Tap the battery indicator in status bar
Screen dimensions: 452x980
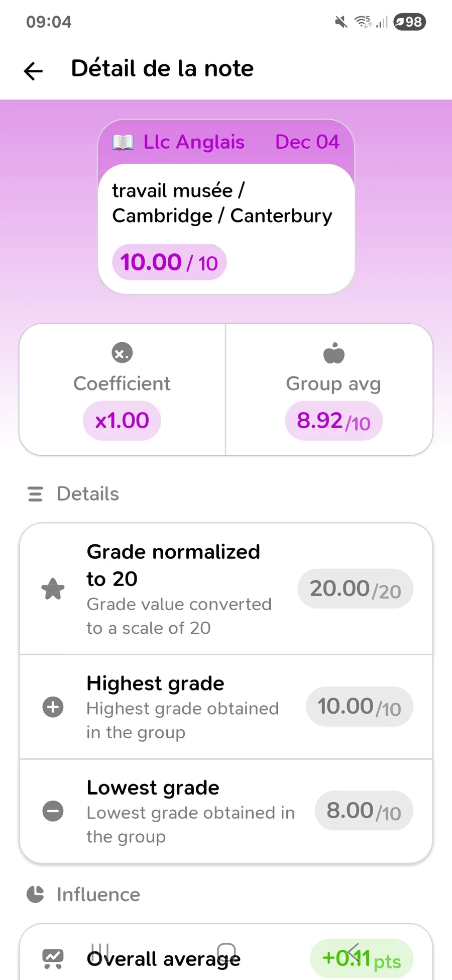[x=409, y=22]
